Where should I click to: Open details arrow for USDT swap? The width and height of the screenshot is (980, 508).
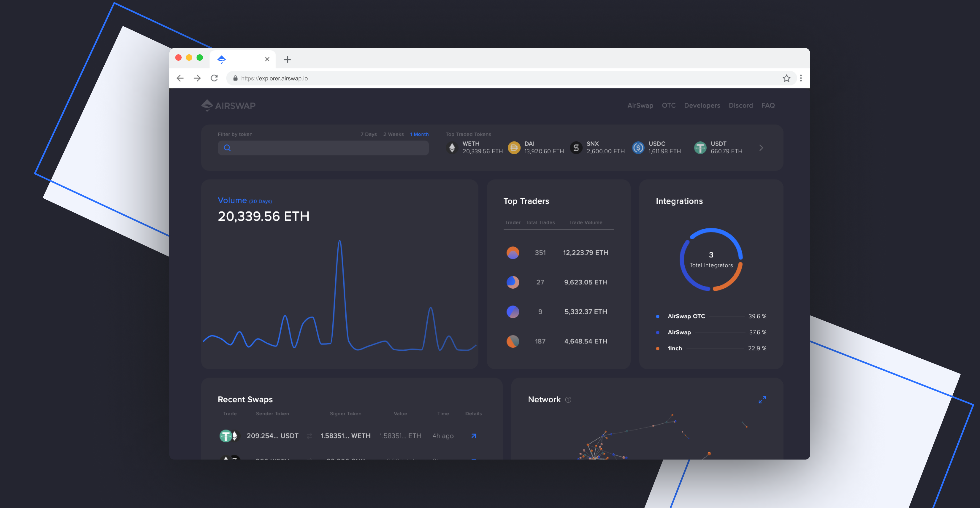click(x=474, y=436)
